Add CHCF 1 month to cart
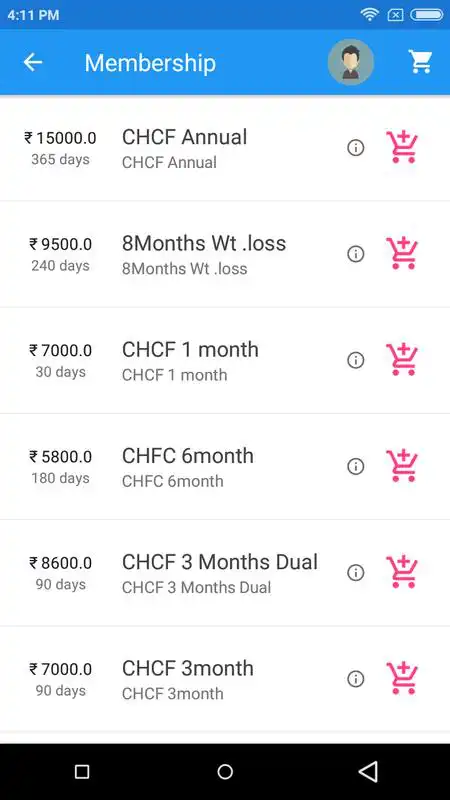 coord(402,360)
